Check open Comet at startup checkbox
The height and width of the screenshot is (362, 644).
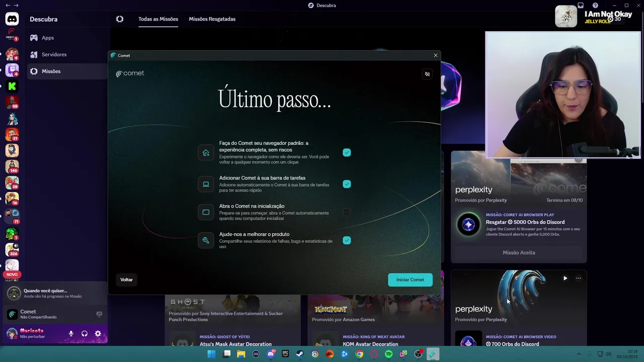[347, 212]
